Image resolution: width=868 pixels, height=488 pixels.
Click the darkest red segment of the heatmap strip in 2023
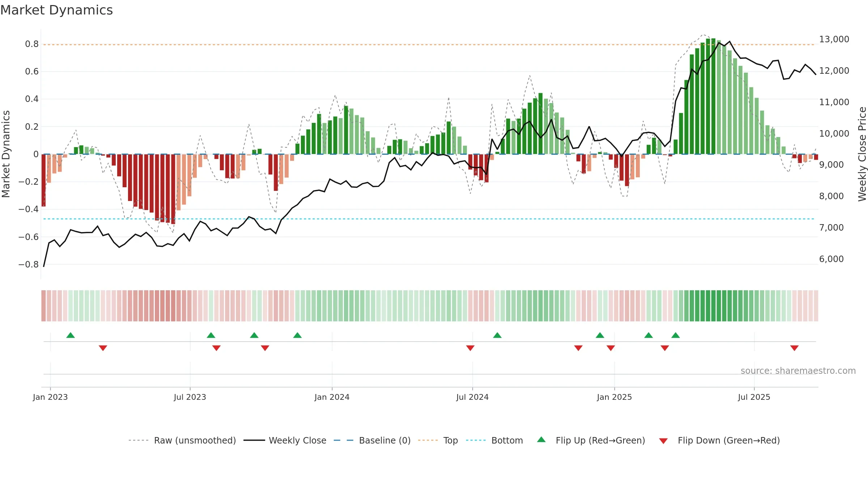pos(173,306)
